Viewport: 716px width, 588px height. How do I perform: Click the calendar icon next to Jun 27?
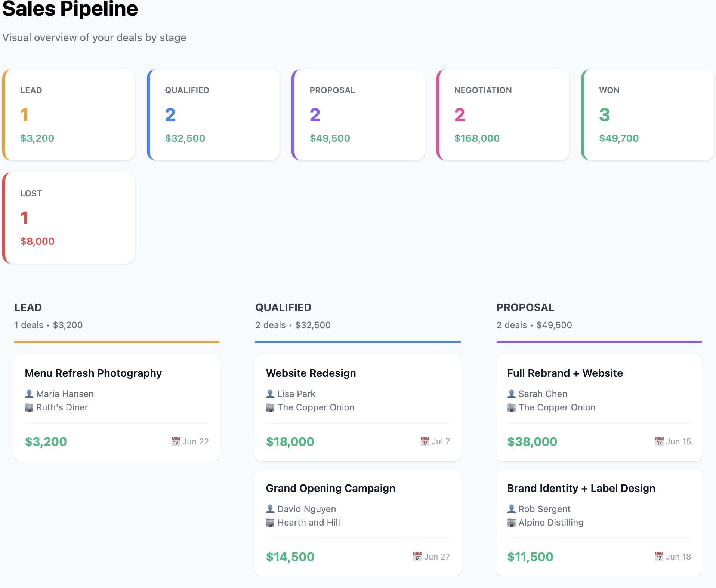[x=417, y=557]
